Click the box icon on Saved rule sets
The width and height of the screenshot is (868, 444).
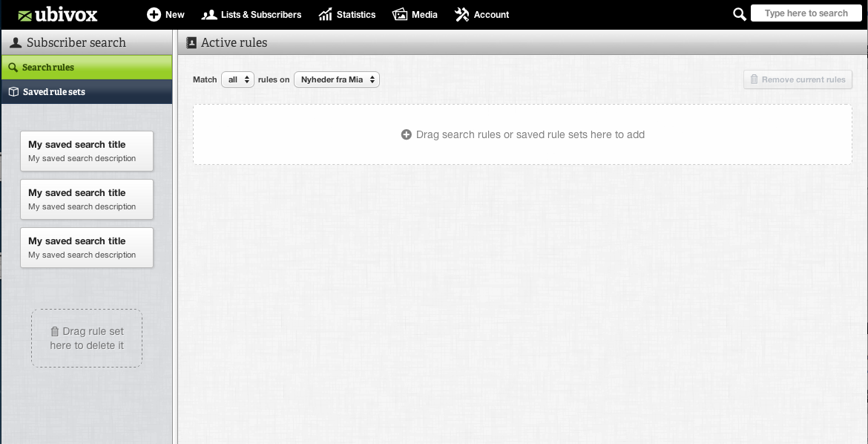[x=14, y=92]
